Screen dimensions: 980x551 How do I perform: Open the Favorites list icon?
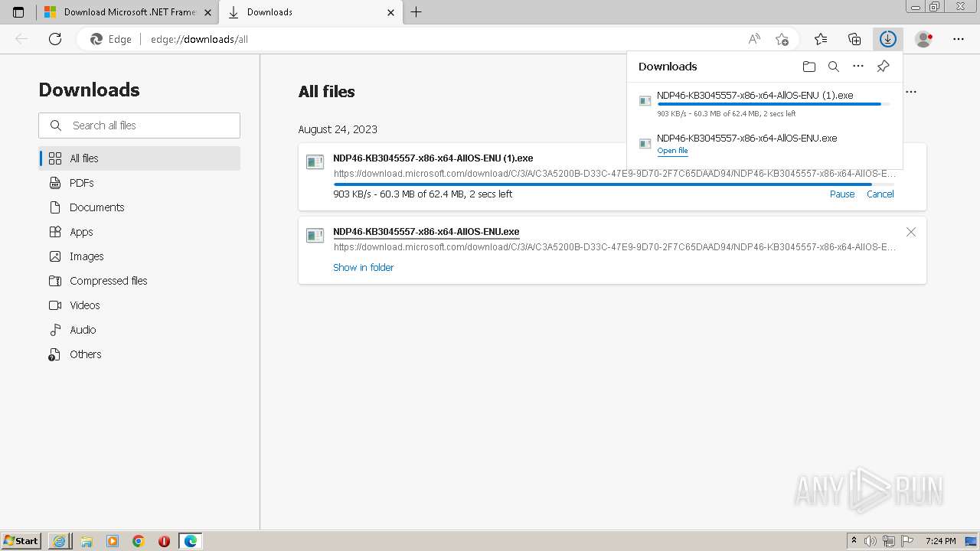point(821,39)
